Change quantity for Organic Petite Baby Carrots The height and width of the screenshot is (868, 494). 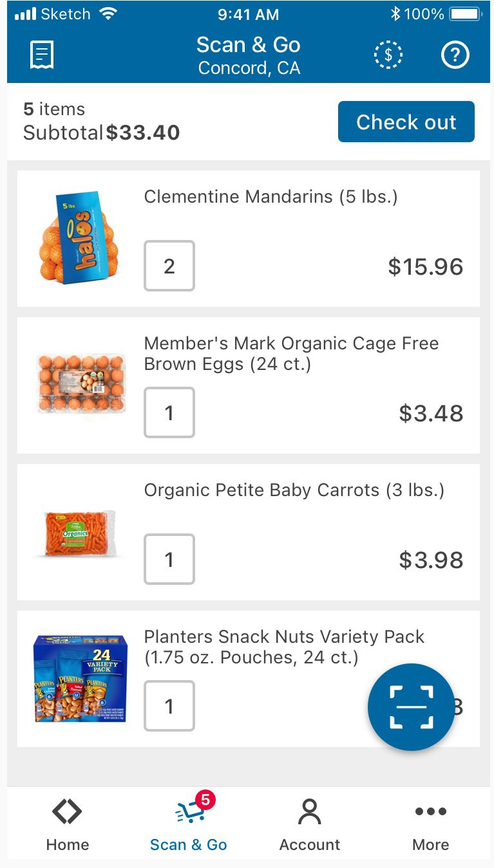(169, 559)
